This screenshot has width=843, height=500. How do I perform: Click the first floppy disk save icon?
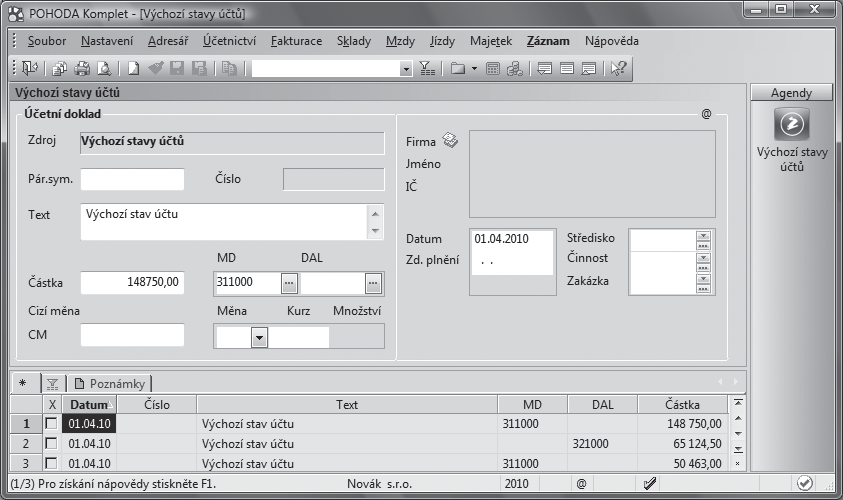[x=177, y=68]
